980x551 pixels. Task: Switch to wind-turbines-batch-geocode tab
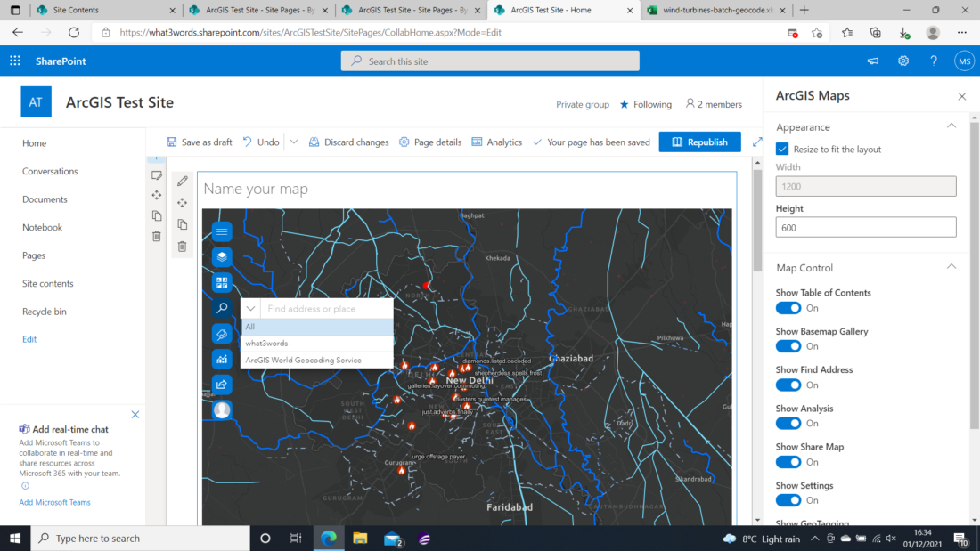point(715,10)
